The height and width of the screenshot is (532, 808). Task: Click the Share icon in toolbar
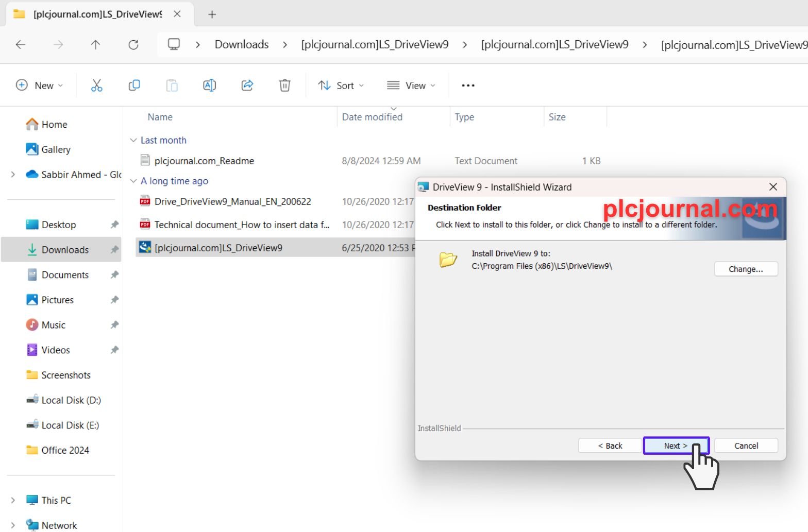[247, 85]
